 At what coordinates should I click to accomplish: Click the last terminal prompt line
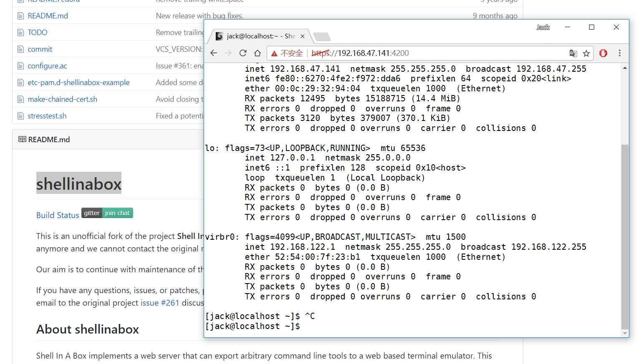tap(253, 326)
